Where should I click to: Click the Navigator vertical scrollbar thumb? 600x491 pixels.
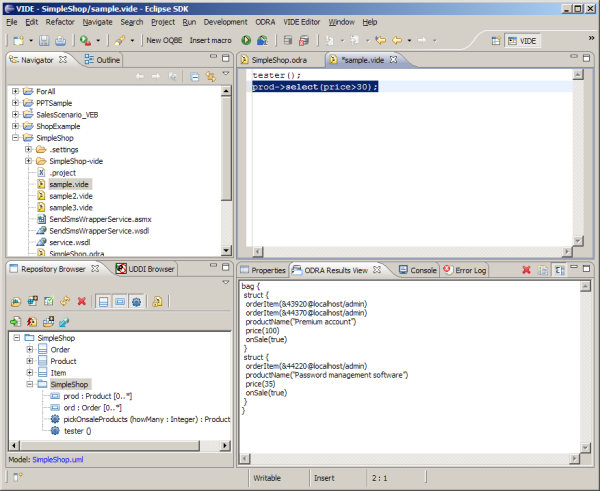coord(226,148)
